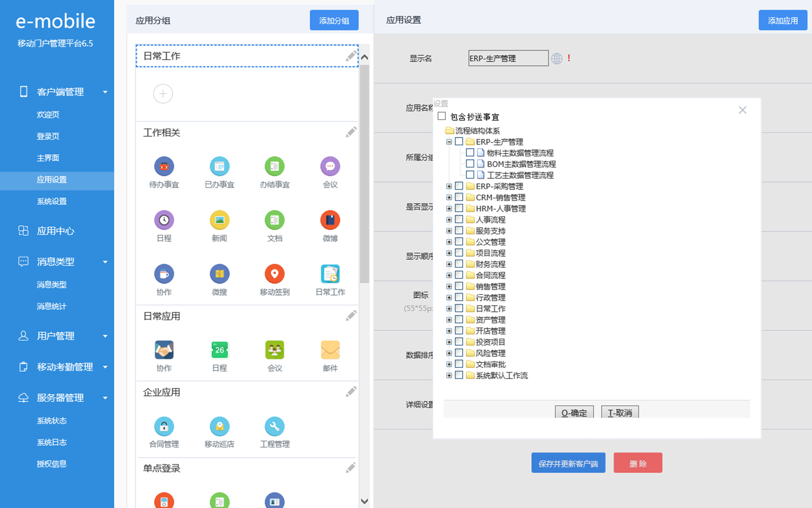The width and height of the screenshot is (812, 508).
Task: Tick the HRM-人事管理 checkbox
Action: pos(459,208)
